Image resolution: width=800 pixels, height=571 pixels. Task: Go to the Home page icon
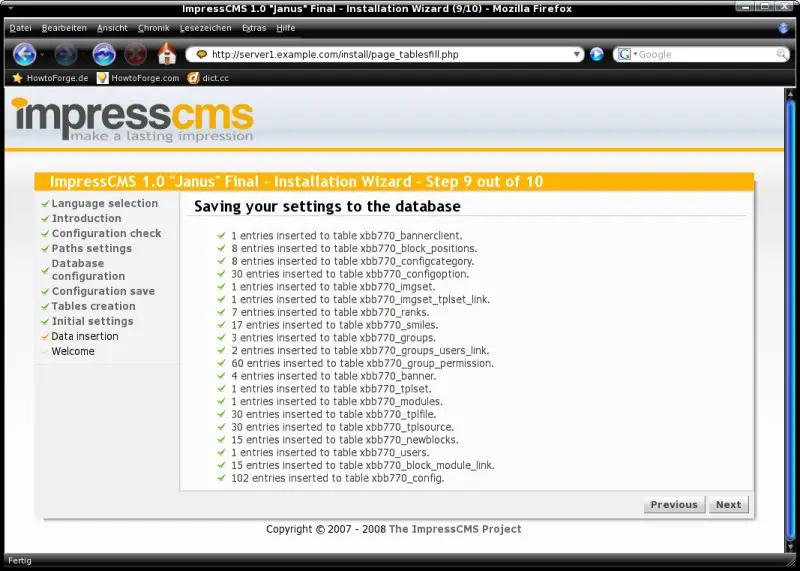pos(167,54)
